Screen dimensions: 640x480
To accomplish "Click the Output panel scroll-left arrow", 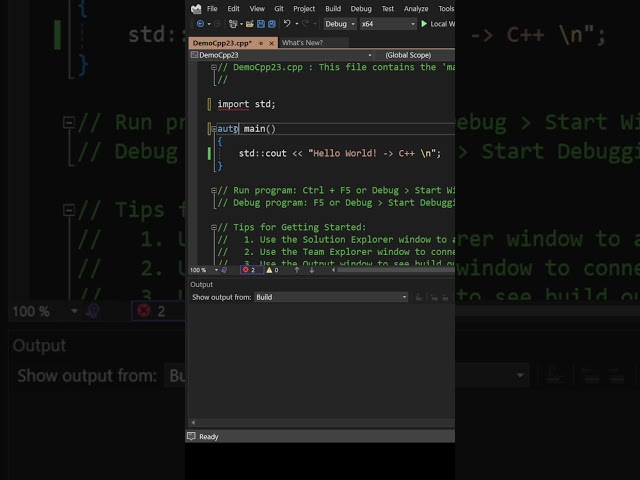I will (193, 422).
